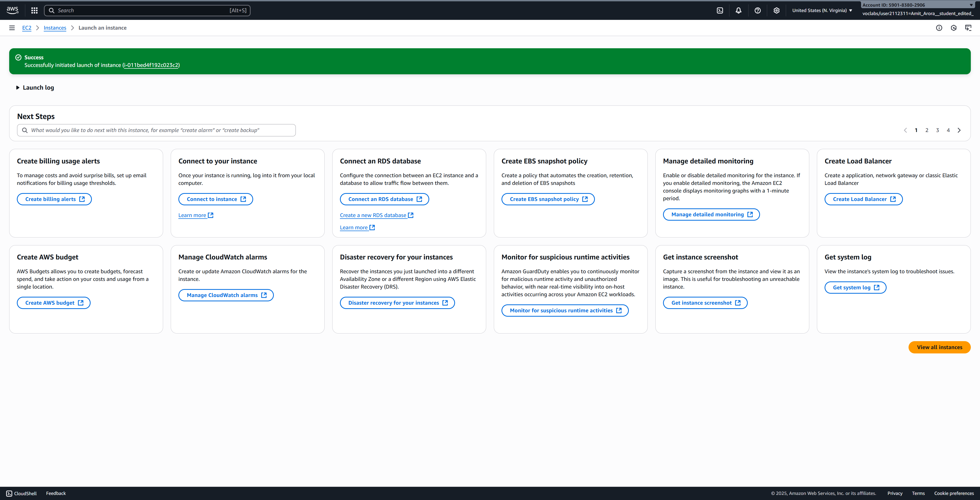Toggle the side navigation hamburger menu
The height and width of the screenshot is (500, 980).
coord(12,28)
